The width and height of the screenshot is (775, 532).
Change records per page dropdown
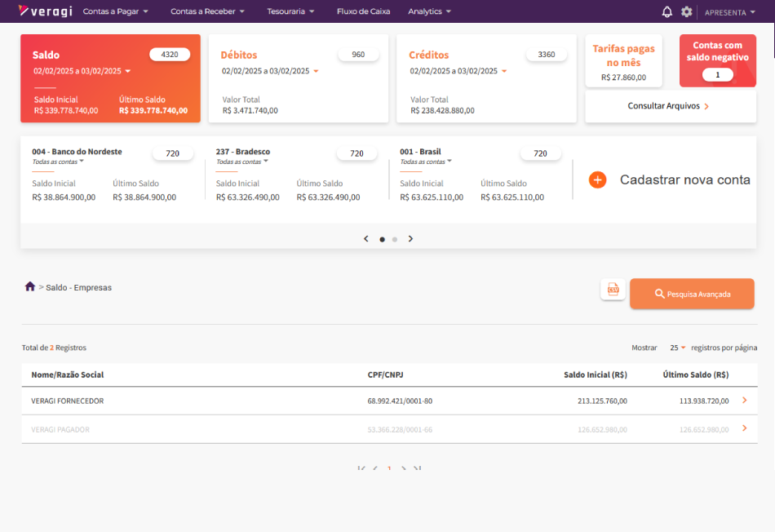(677, 348)
